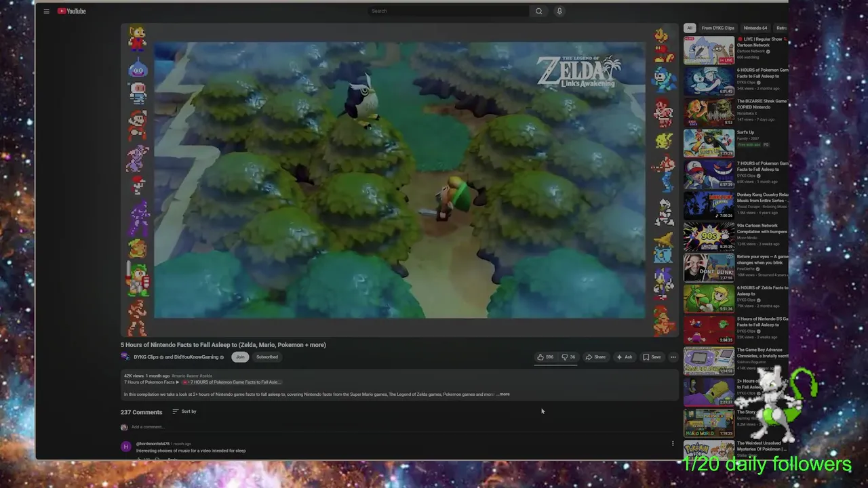The height and width of the screenshot is (488, 868).
Task: Open the YouTube hamburger guide menu
Action: point(46,11)
